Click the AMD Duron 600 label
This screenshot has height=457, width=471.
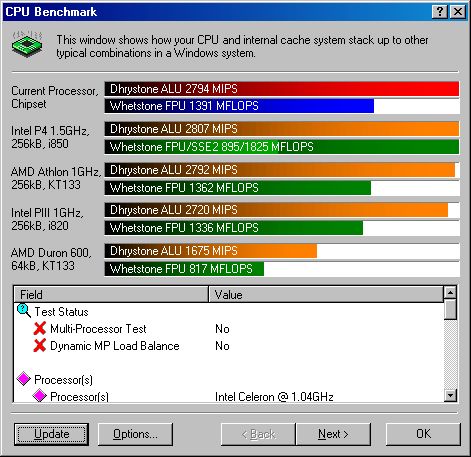coord(51,259)
